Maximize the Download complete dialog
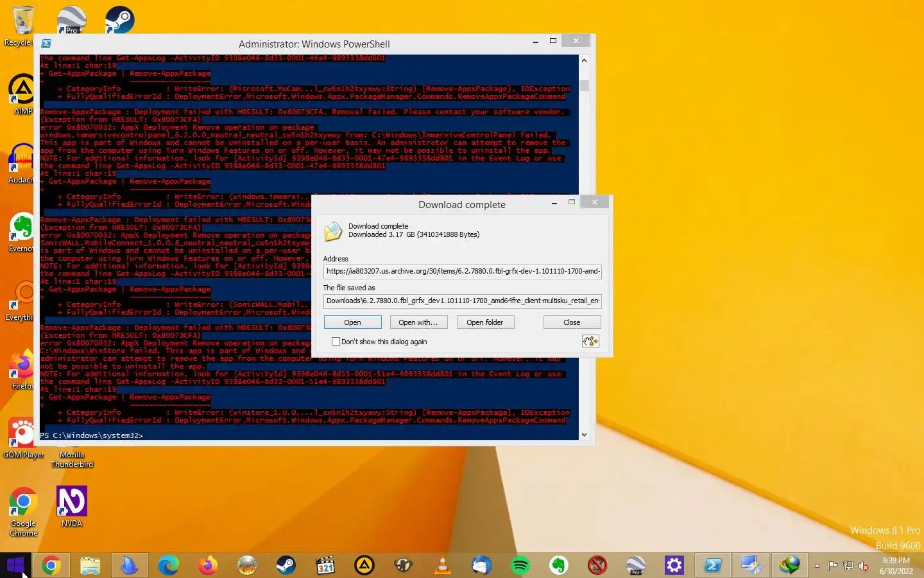This screenshot has height=578, width=924. point(571,202)
